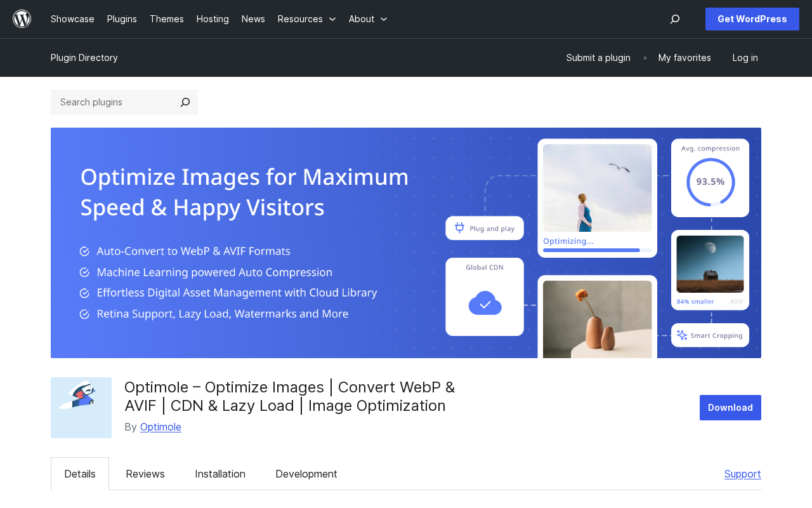Open the Plugin Directory link

pos(84,58)
